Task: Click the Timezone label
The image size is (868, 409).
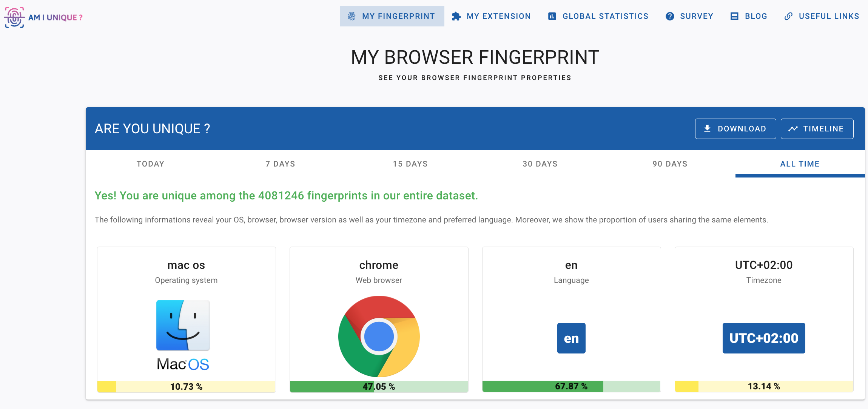Action: pyautogui.click(x=764, y=280)
